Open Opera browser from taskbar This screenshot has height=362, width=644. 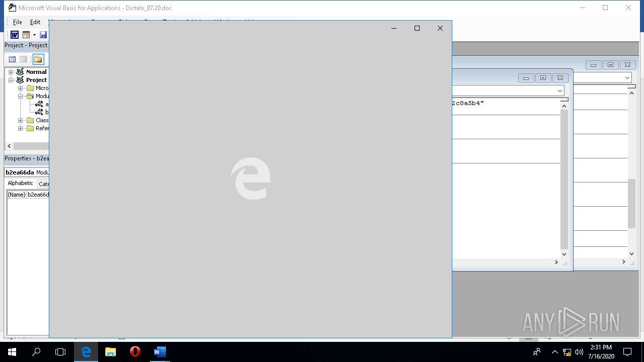135,352
